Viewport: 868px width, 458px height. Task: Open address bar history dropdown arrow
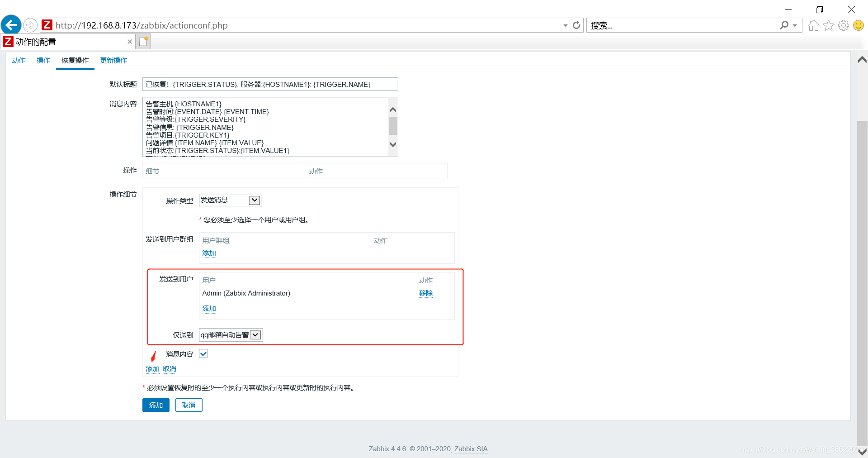[565, 25]
